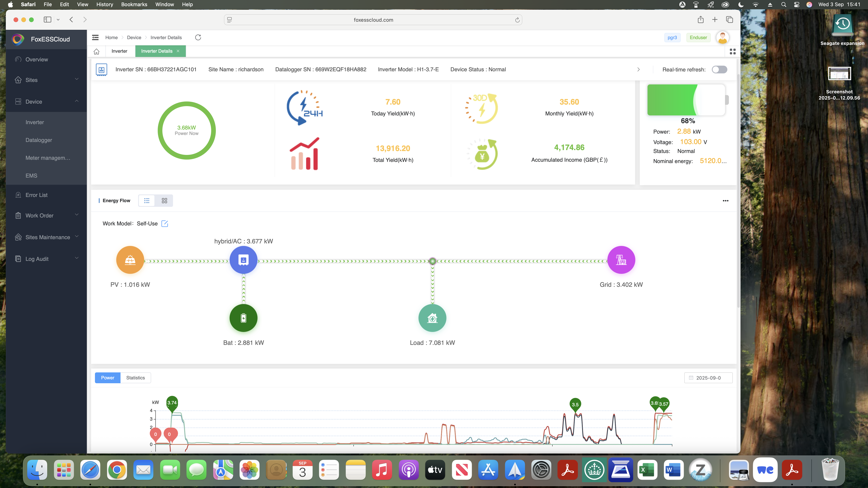This screenshot has height=488, width=868.
Task: Go to Home breadcrumb link
Action: (x=111, y=37)
